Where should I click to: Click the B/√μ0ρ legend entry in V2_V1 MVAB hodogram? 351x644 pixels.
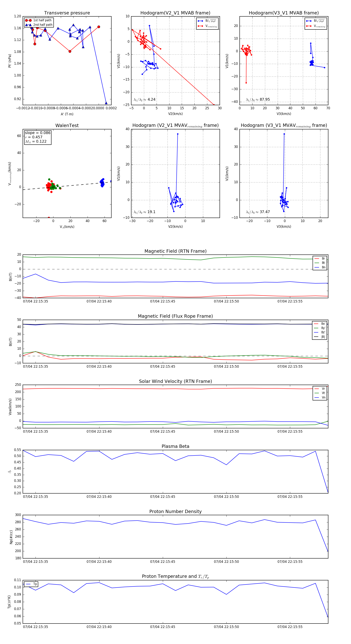pos(207,21)
